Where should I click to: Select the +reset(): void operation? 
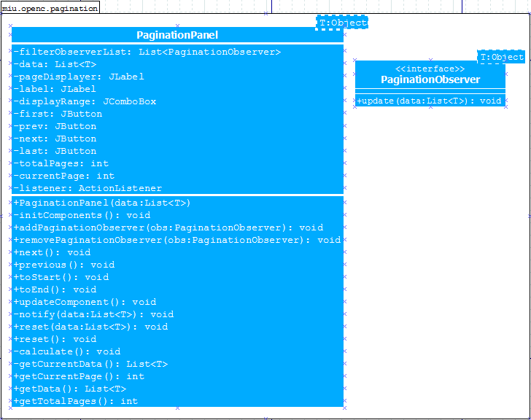(55, 339)
